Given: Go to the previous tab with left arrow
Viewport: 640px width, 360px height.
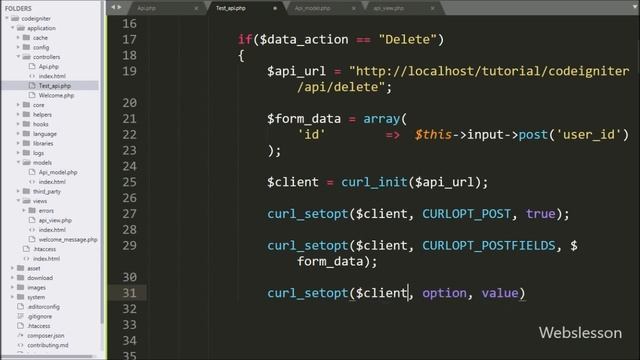Looking at the screenshot, I should 113,7.
